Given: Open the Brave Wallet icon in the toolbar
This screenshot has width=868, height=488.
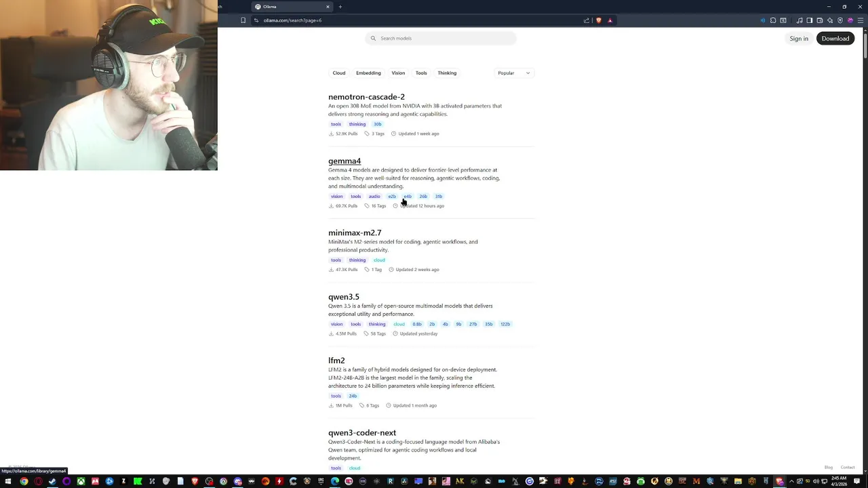Looking at the screenshot, I should coord(820,20).
